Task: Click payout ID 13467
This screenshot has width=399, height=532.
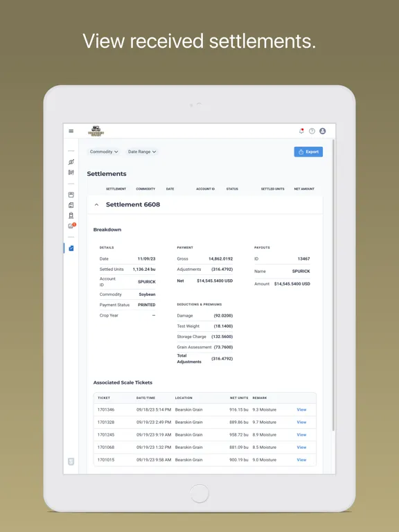Action: [303, 259]
